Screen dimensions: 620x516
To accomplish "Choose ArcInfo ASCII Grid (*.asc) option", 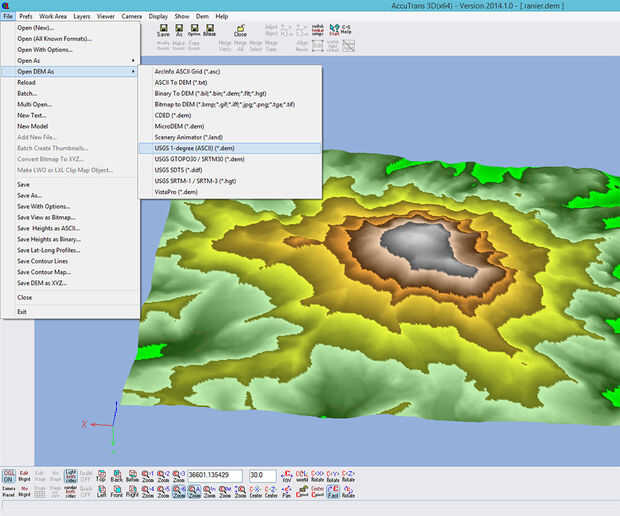I will 188,72.
